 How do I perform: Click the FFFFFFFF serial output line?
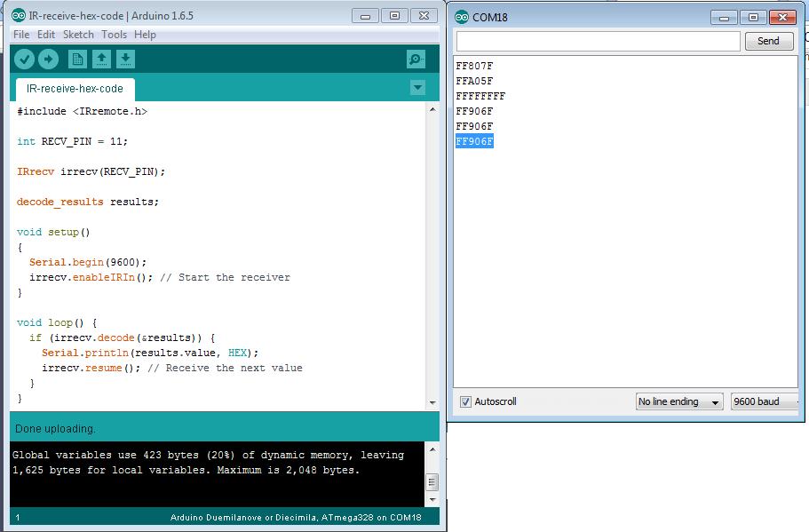tap(480, 96)
